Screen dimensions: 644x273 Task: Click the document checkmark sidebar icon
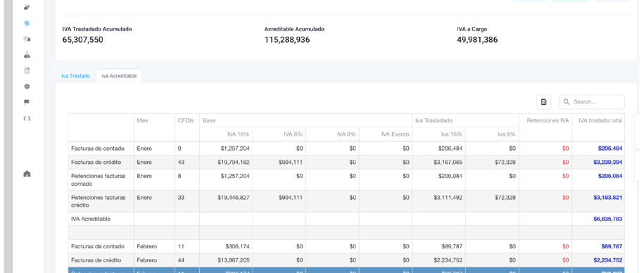pyautogui.click(x=27, y=70)
